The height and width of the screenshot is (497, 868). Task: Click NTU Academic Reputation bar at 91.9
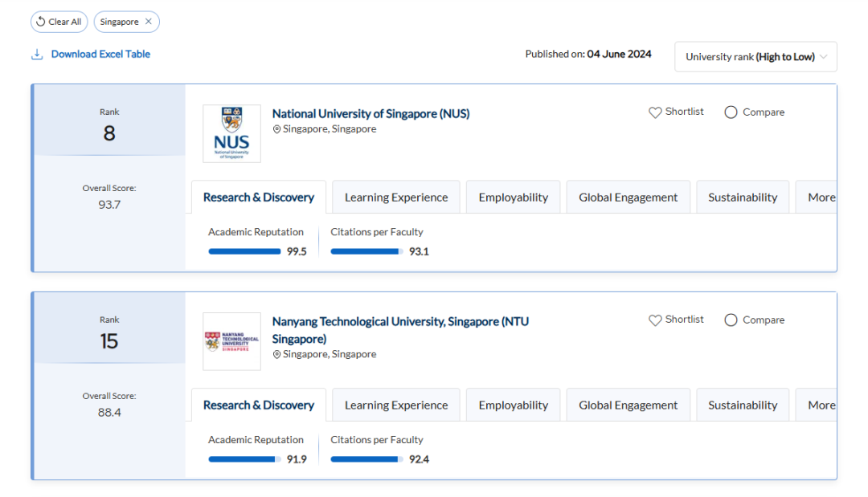point(244,459)
